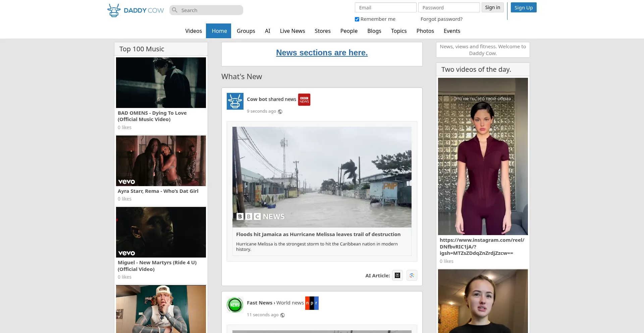Open the Live News menu item
The image size is (644, 333).
(292, 31)
